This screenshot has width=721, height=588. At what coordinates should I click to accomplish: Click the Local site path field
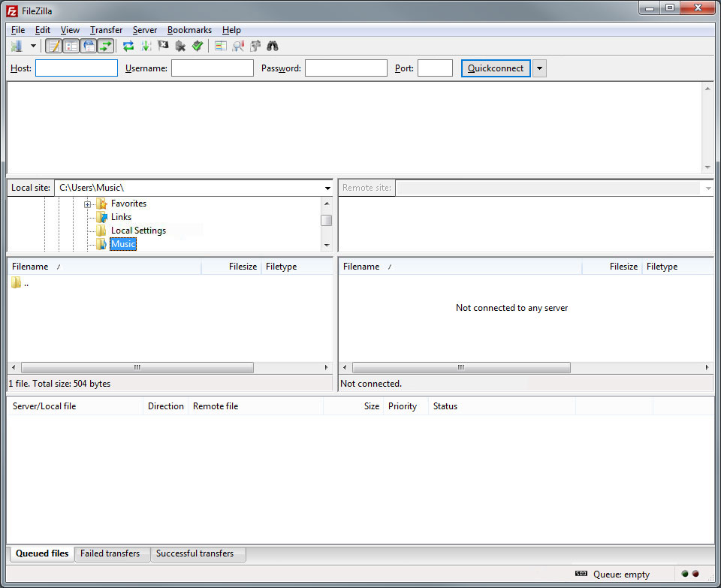coord(189,188)
